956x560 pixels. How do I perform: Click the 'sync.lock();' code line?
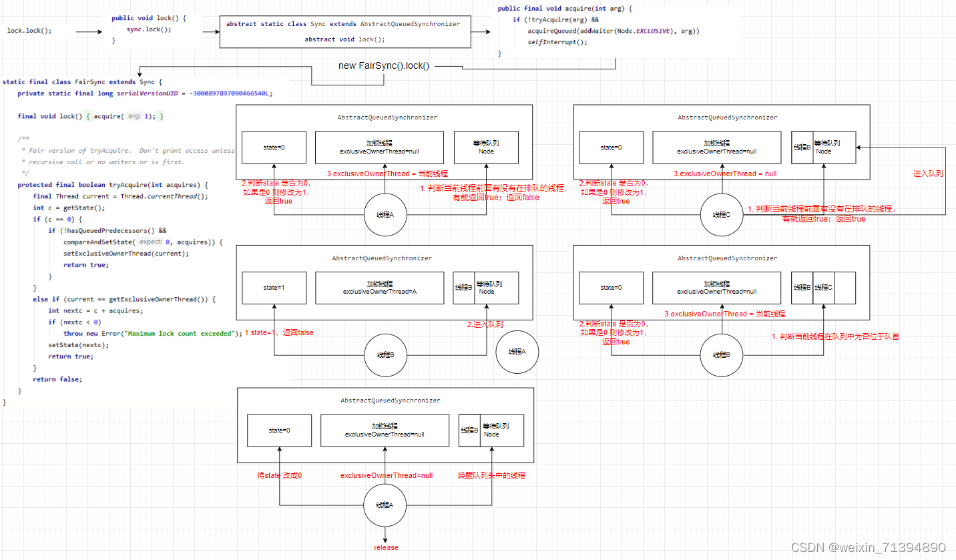pos(149,29)
